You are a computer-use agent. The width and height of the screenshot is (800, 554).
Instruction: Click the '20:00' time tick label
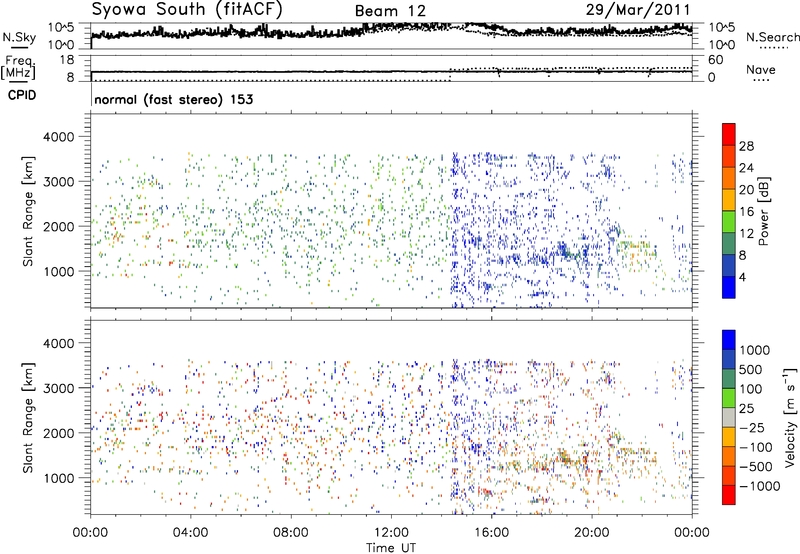click(591, 533)
